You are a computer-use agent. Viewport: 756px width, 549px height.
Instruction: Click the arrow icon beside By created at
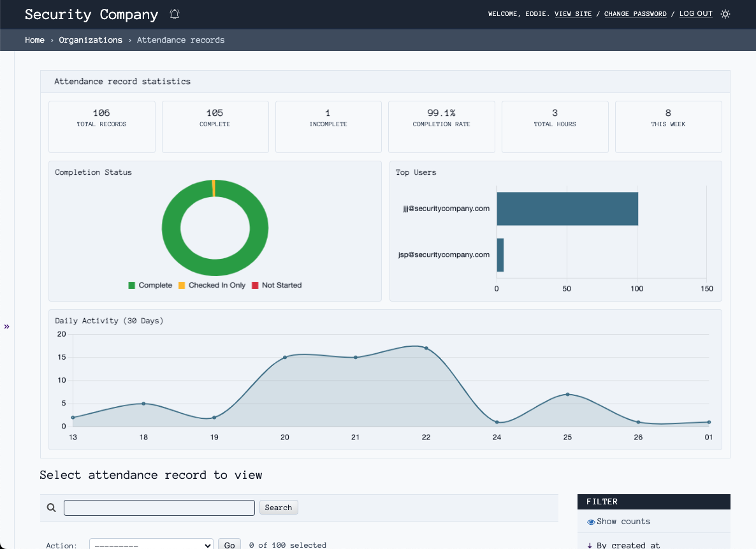(x=590, y=544)
